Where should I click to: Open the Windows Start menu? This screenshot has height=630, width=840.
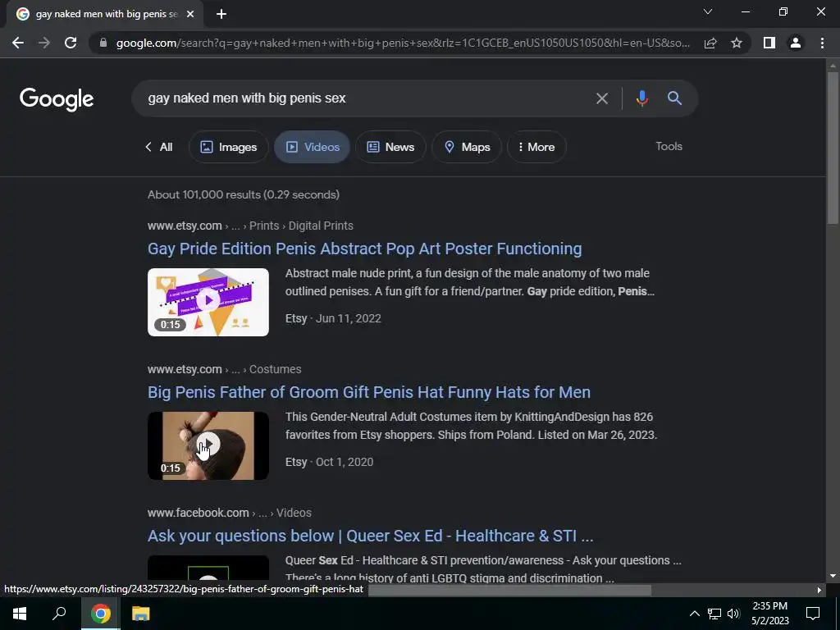click(20, 614)
